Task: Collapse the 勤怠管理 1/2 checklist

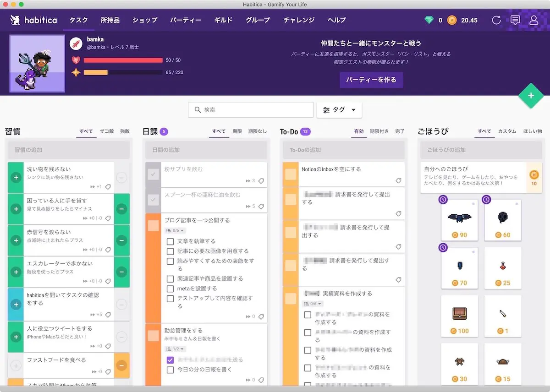Action: pos(175,348)
